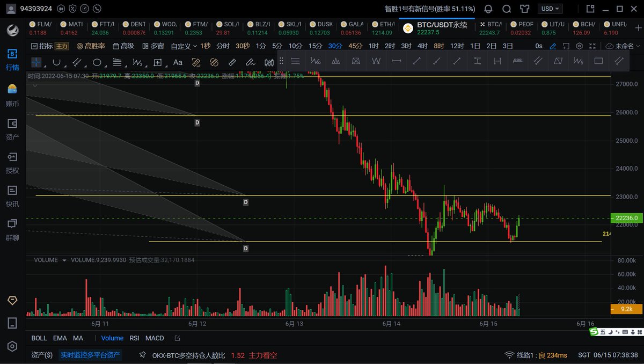
Task: Select the 1日 timeframe
Action: pyautogui.click(x=475, y=46)
